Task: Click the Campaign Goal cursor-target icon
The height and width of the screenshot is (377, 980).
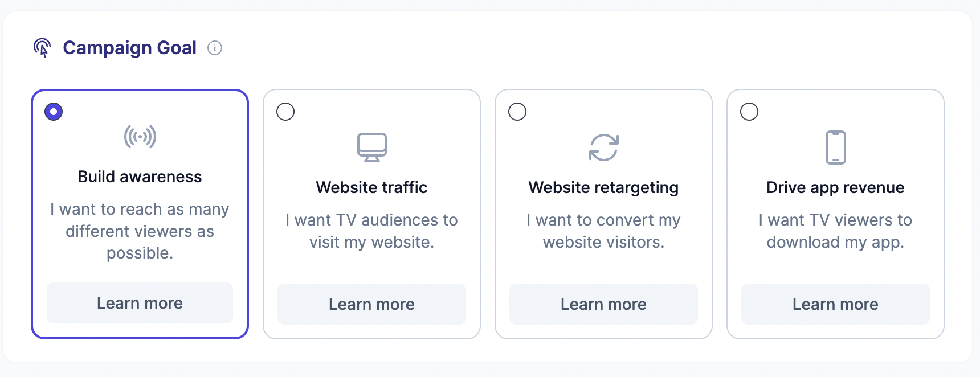Action: coord(42,48)
